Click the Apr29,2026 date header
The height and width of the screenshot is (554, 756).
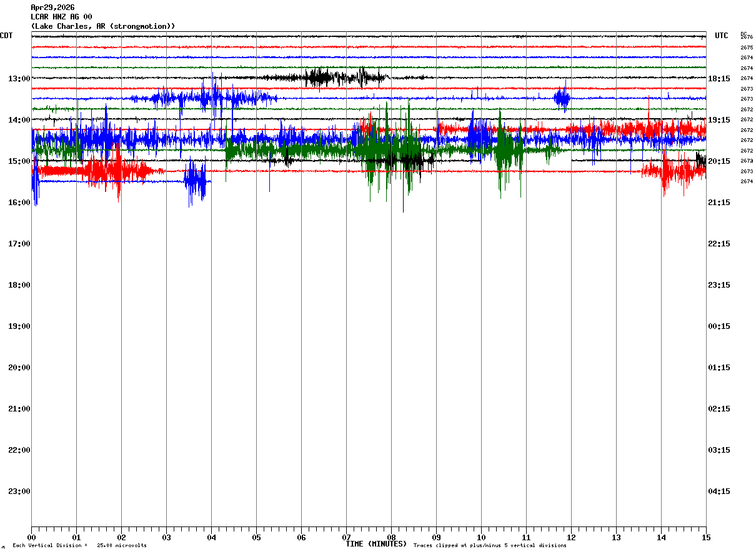52,8
